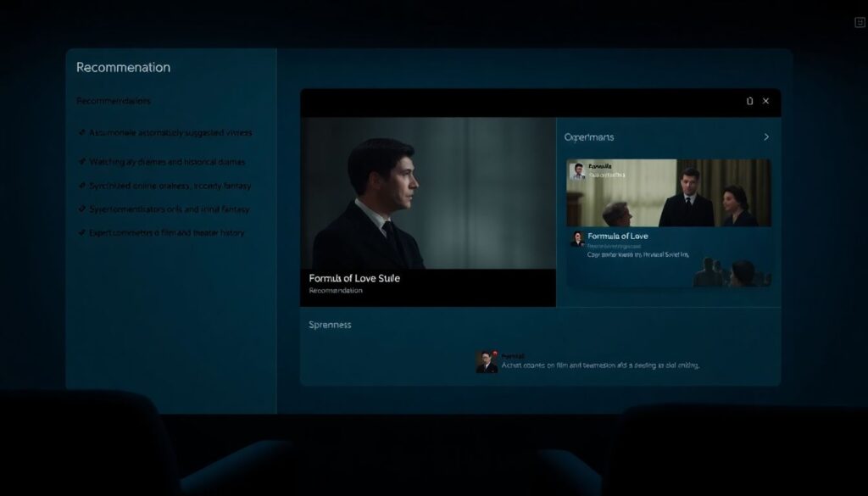The image size is (868, 496).
Task: Expand the section using the right chevron arrow
Action: (766, 137)
